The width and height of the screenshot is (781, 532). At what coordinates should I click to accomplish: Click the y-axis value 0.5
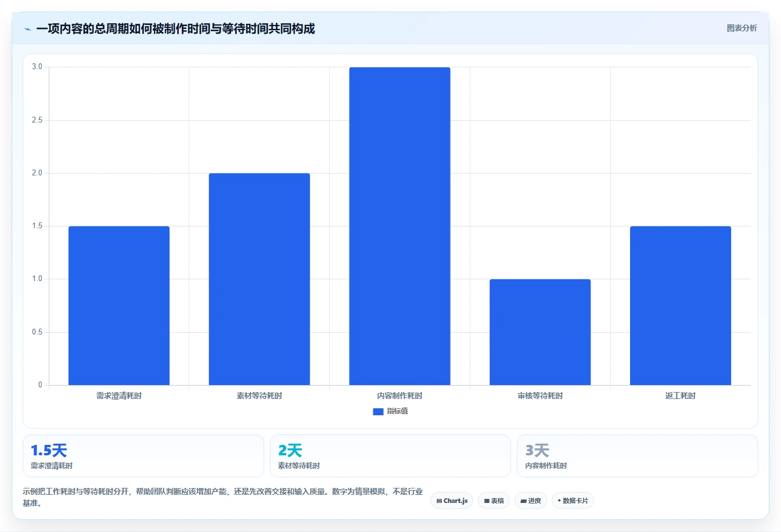pyautogui.click(x=37, y=332)
